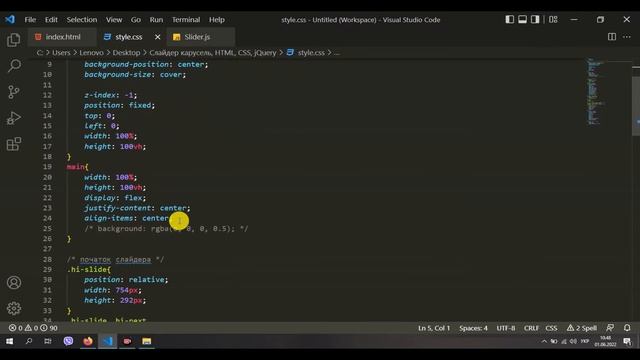Select encoding via UTF-8 status item
This screenshot has height=360, width=640.
(506, 328)
